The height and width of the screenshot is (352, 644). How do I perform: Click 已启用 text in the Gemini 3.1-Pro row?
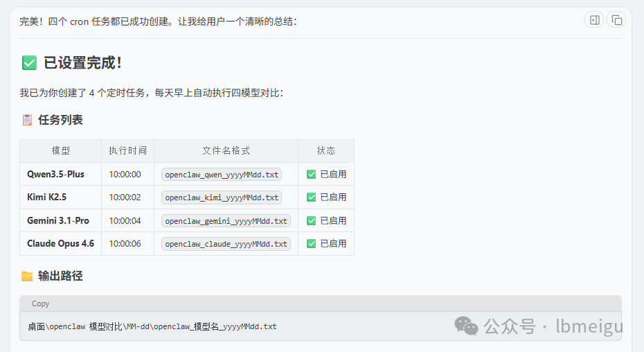(333, 221)
